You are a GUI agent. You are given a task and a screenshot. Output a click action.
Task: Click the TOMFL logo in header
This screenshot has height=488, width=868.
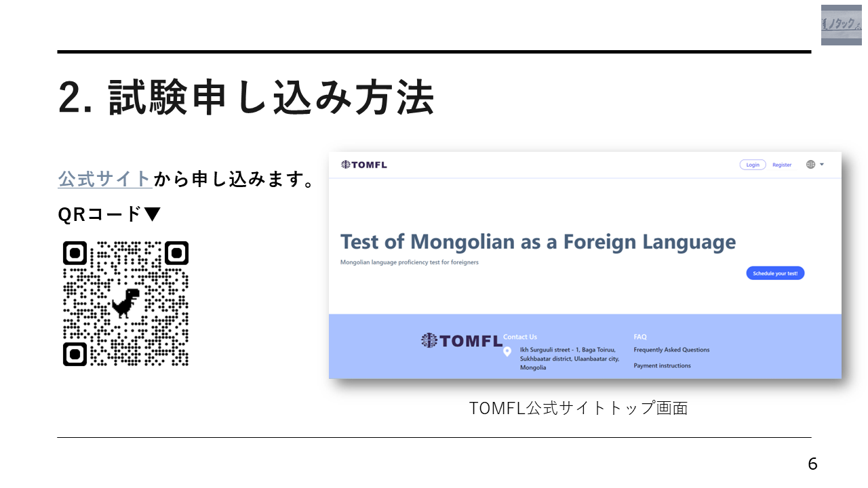coord(364,165)
